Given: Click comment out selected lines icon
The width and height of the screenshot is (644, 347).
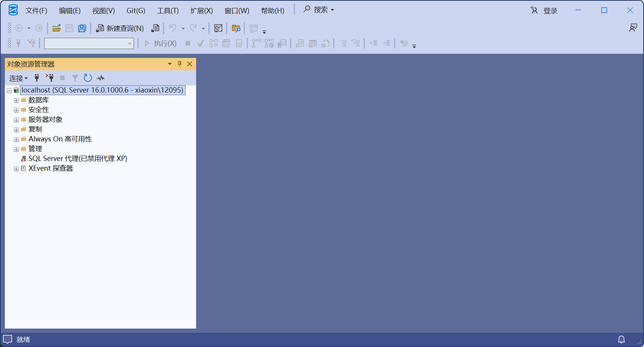Looking at the screenshot, I should pos(343,43).
